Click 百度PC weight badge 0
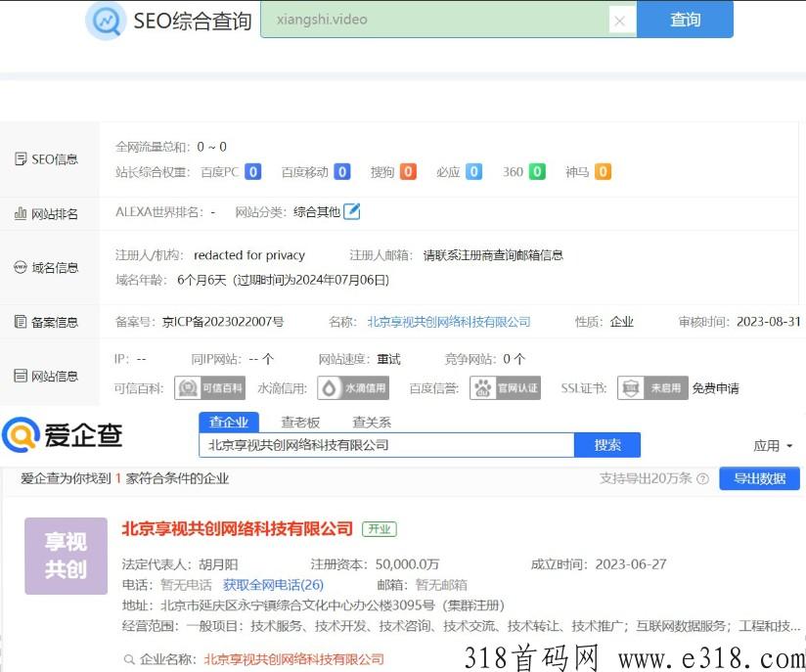The image size is (806, 672). point(253,172)
